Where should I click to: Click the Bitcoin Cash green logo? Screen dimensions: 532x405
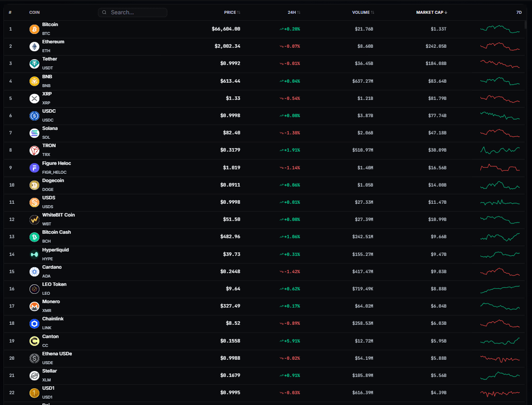coord(34,237)
